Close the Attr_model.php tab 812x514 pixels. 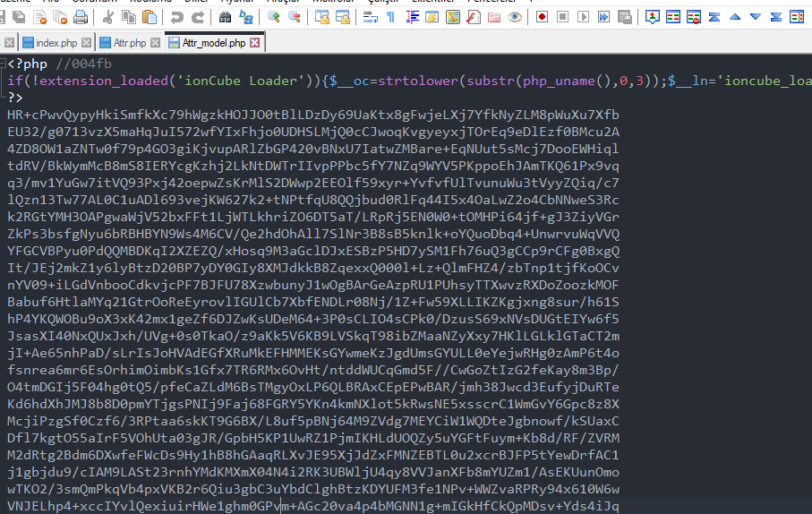tap(255, 42)
